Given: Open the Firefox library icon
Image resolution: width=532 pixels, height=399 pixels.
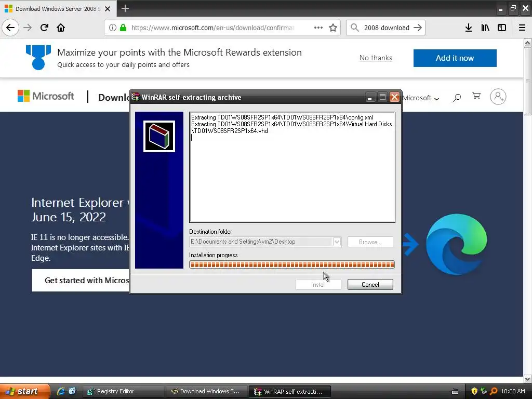Looking at the screenshot, I should click(485, 28).
